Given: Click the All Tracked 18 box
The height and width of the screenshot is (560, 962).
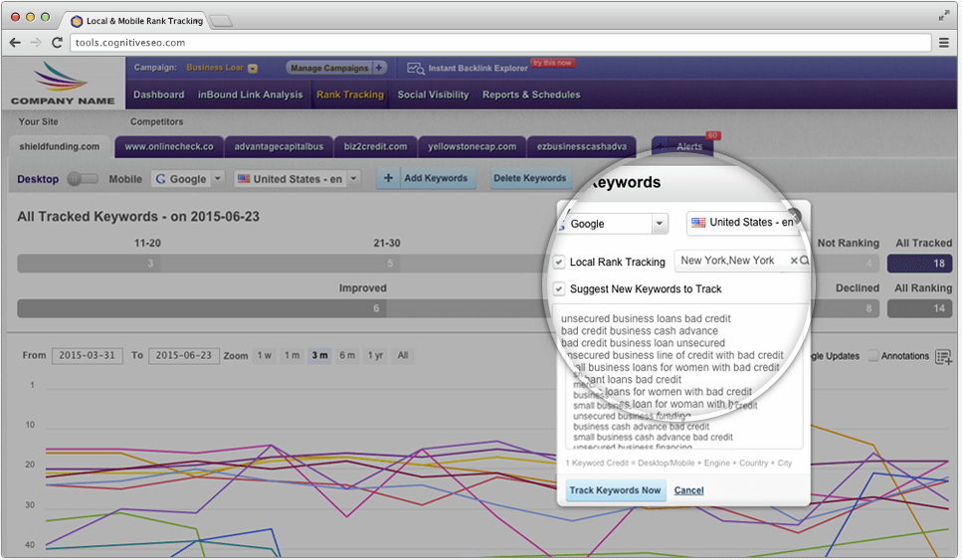Looking at the screenshot, I should [x=919, y=264].
